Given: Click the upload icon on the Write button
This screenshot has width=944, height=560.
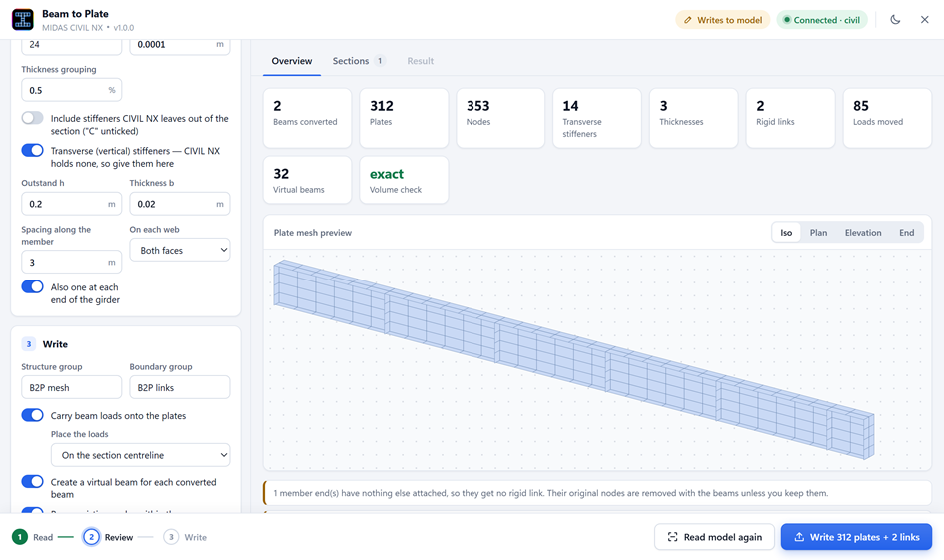Looking at the screenshot, I should tap(799, 537).
